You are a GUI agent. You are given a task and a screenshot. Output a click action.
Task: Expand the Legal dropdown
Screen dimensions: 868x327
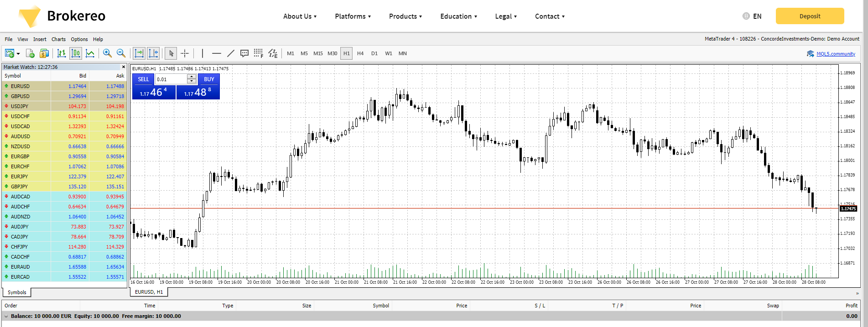coord(506,16)
